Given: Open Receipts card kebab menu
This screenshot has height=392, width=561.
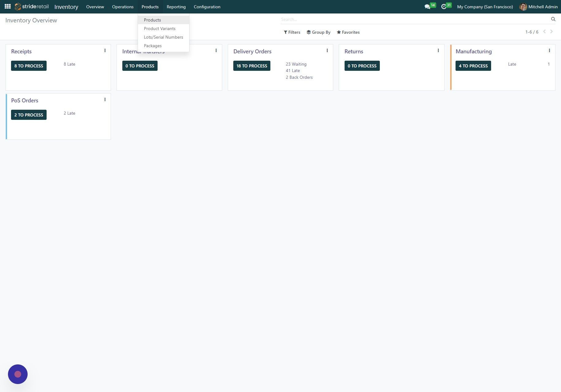Looking at the screenshot, I should (x=105, y=51).
